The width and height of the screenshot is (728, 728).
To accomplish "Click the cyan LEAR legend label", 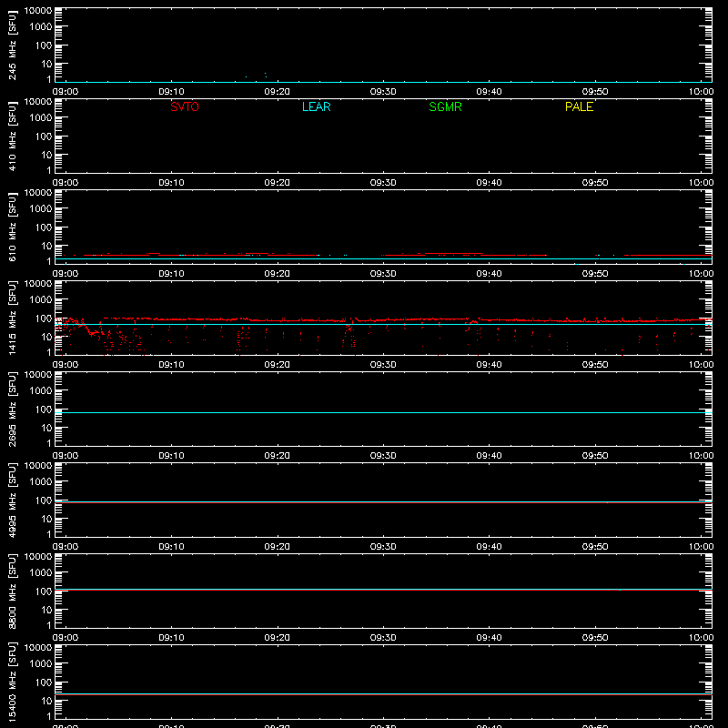I will [316, 106].
